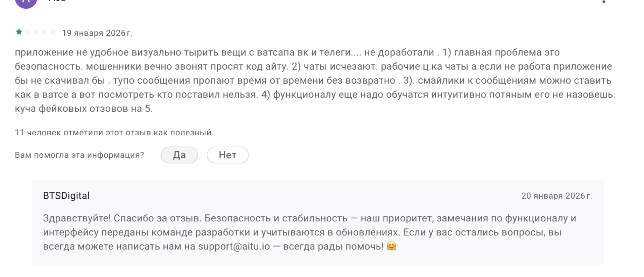Open the three-dot review options menu

[x=603, y=2]
